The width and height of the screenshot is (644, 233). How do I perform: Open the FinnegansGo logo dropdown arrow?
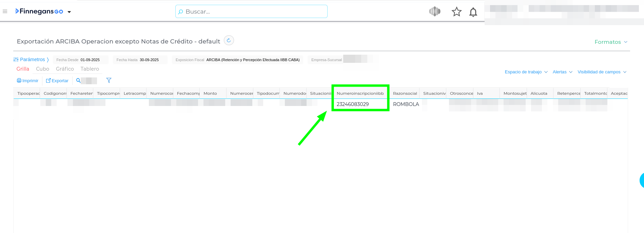[x=69, y=12]
